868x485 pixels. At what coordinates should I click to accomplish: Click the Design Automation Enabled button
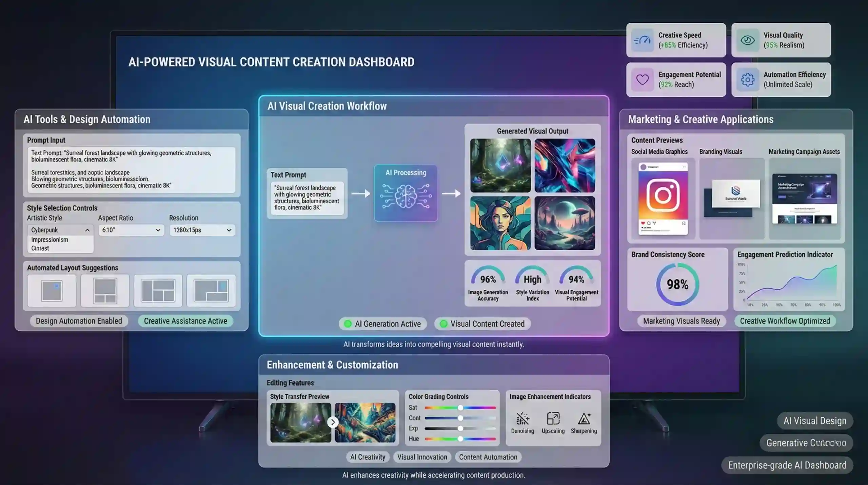[x=79, y=321]
